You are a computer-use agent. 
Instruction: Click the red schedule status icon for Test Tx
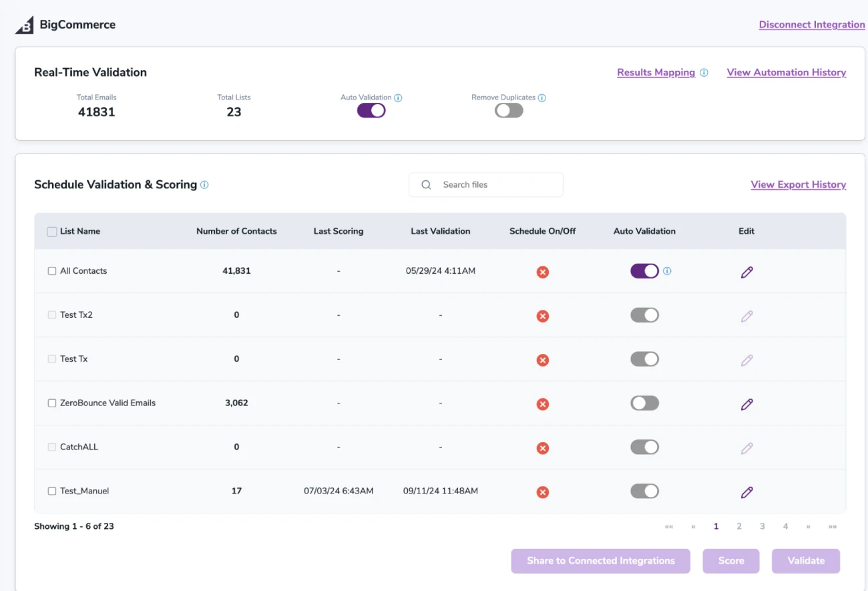(542, 359)
